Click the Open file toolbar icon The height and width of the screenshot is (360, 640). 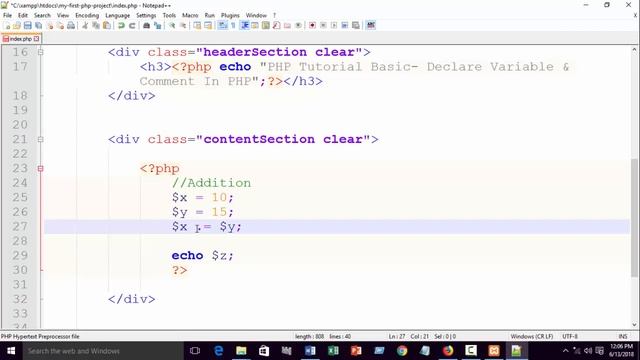(x=17, y=26)
